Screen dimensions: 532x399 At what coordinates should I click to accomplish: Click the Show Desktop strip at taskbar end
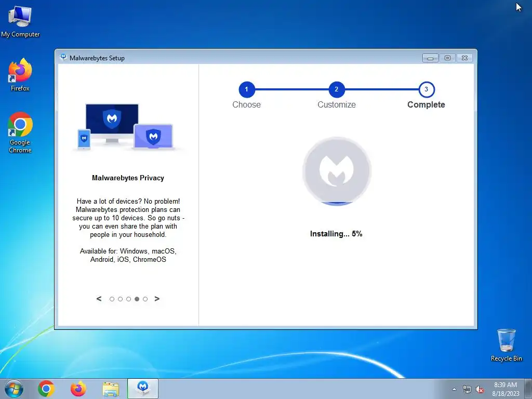(x=528, y=389)
